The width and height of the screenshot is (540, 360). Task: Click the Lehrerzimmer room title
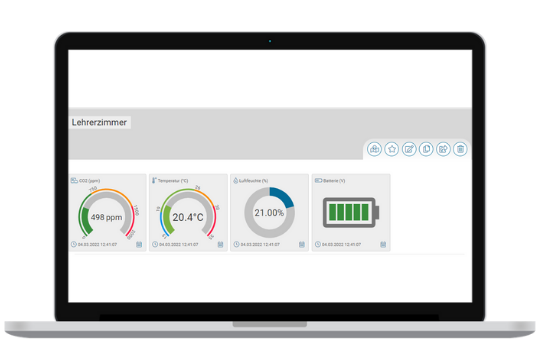(x=99, y=122)
